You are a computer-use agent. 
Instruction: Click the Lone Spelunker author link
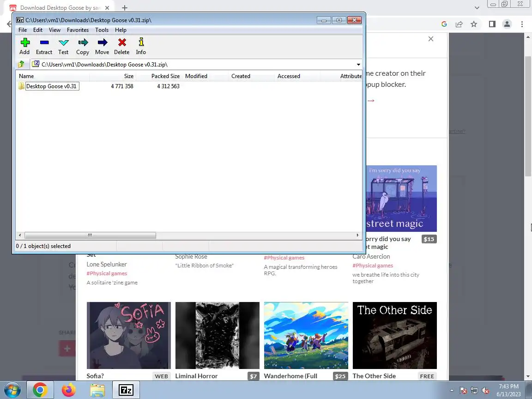pyautogui.click(x=107, y=264)
